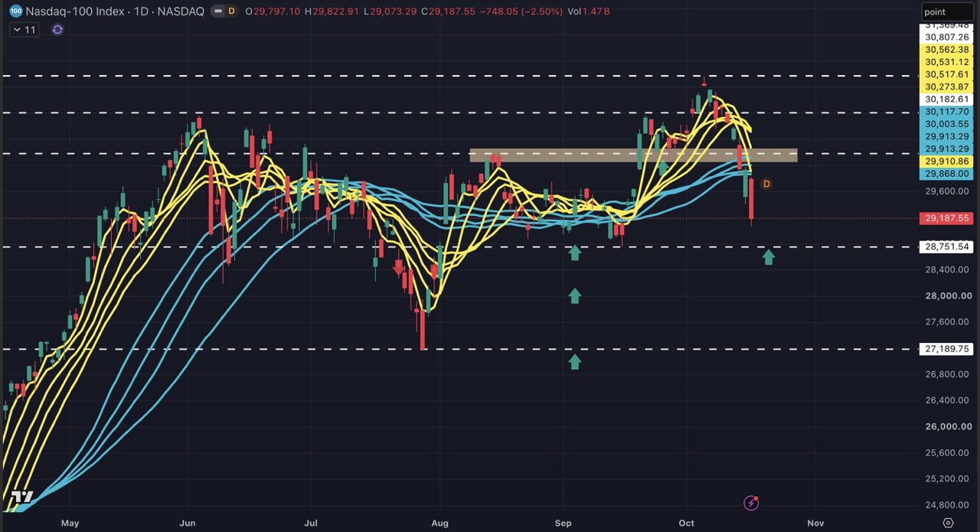This screenshot has width=980, height=532.
Task: Click 28,400.00 on the price scale
Action: 948,269
